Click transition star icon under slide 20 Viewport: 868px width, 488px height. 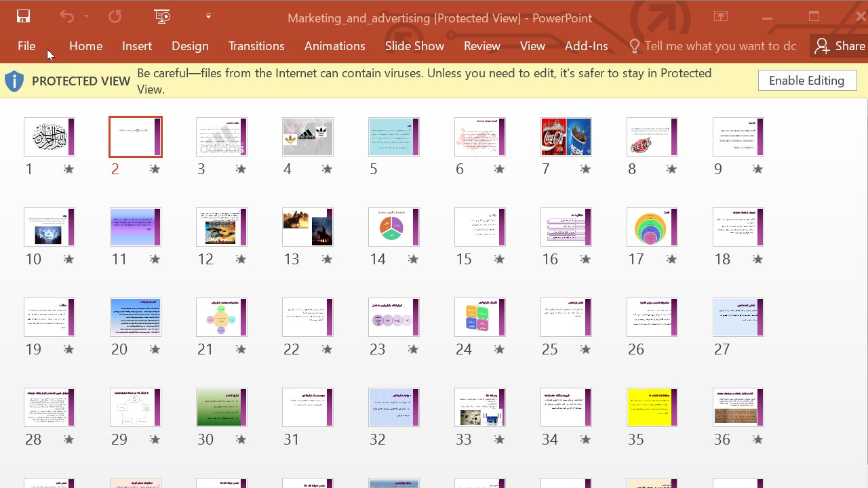pyautogui.click(x=155, y=350)
